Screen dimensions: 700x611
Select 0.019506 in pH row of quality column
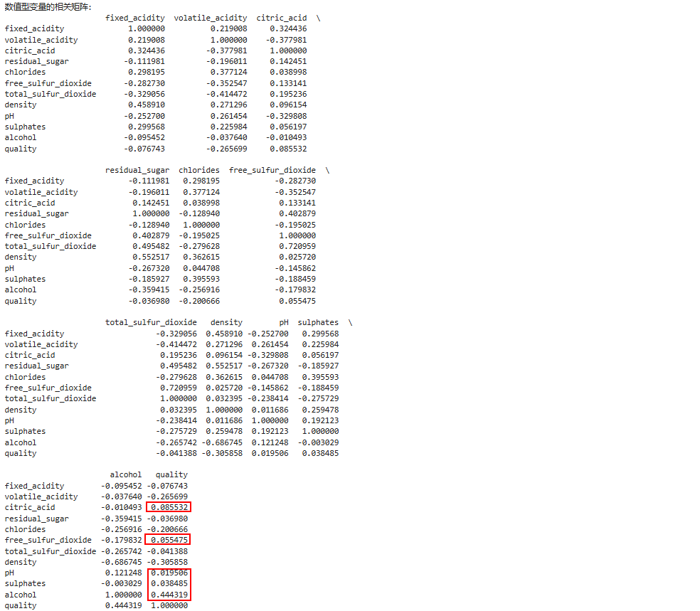click(x=169, y=573)
